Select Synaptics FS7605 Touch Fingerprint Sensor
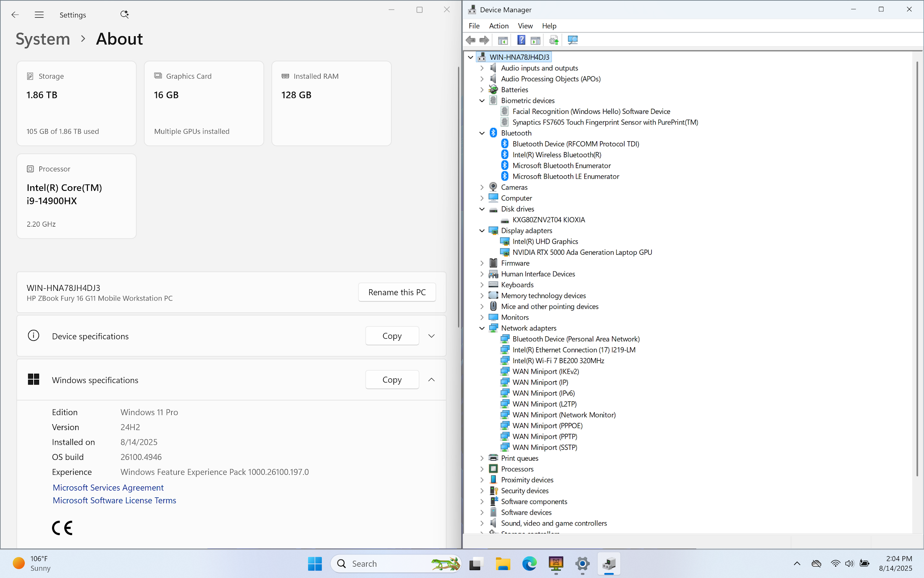 [x=605, y=122]
